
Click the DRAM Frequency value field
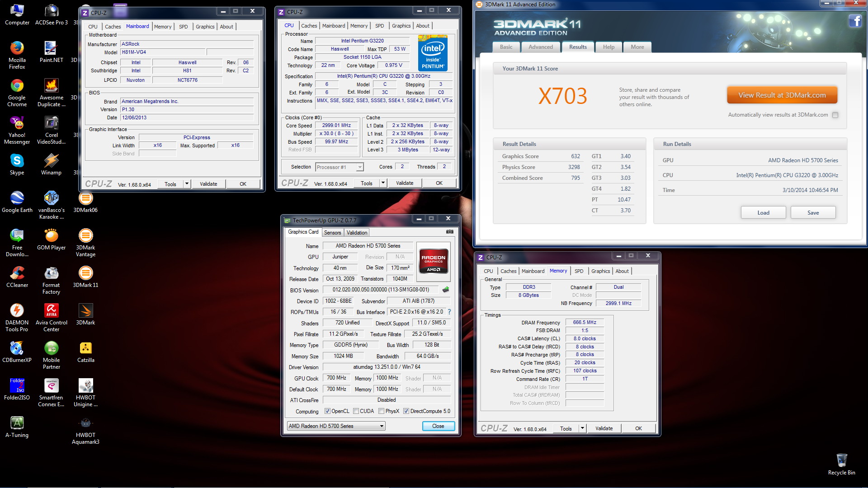(x=585, y=323)
